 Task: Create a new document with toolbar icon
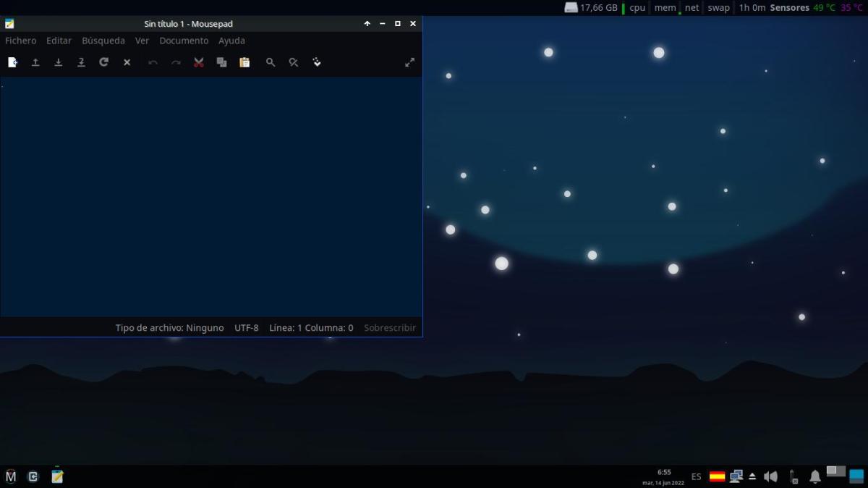[12, 63]
